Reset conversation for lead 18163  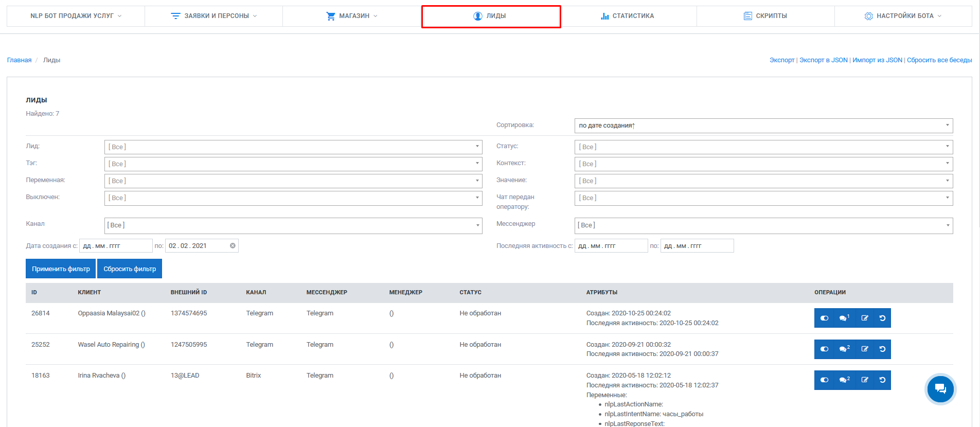pos(882,380)
